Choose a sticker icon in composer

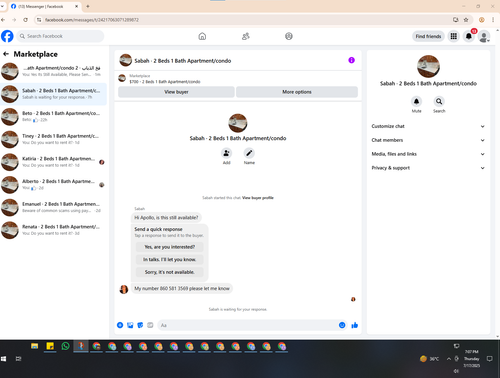(140, 325)
